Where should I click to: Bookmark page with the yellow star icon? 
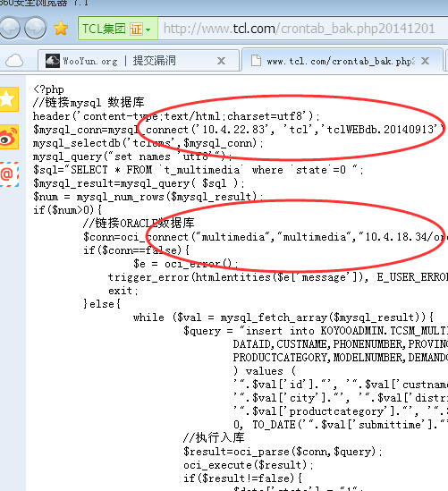[x=61, y=29]
